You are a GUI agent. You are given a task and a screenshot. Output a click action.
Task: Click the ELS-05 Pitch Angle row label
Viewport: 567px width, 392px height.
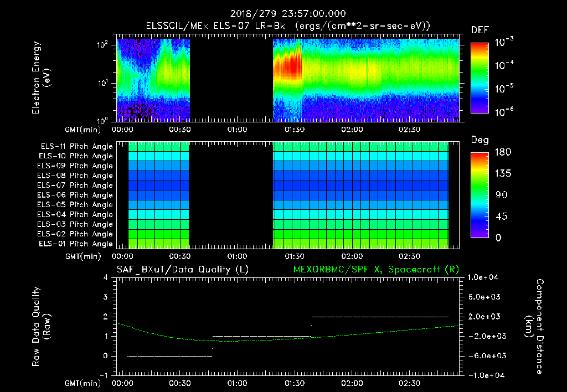(75, 205)
